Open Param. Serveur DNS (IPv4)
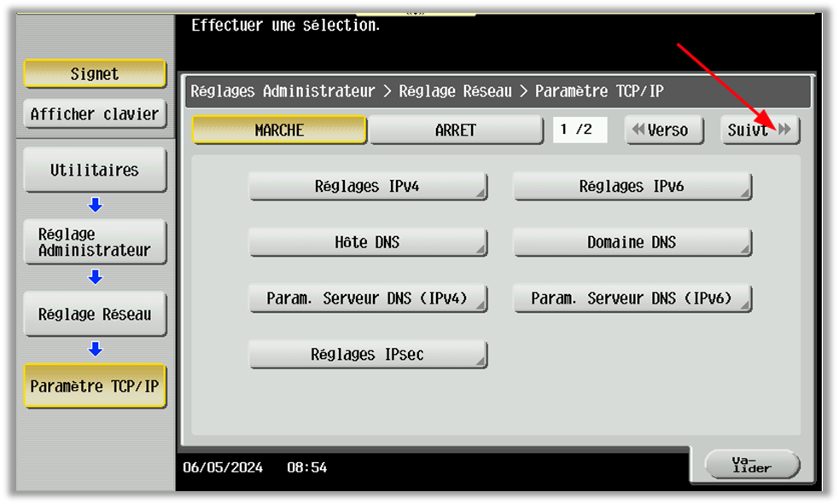839x504 pixels. click(x=368, y=298)
